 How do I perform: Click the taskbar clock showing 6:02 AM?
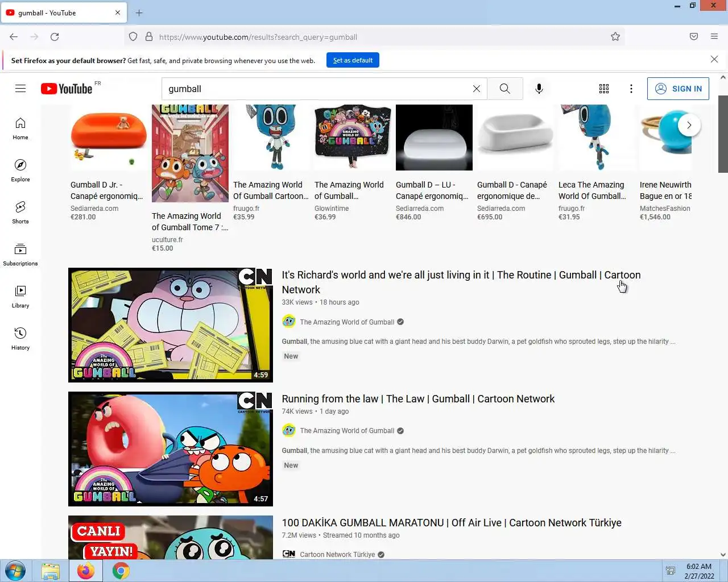[x=699, y=571]
